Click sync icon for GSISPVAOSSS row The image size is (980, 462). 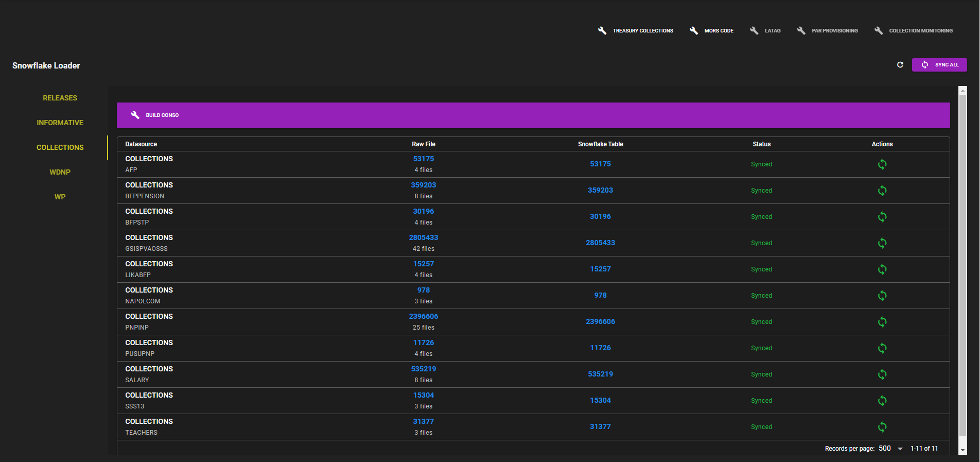tap(882, 243)
